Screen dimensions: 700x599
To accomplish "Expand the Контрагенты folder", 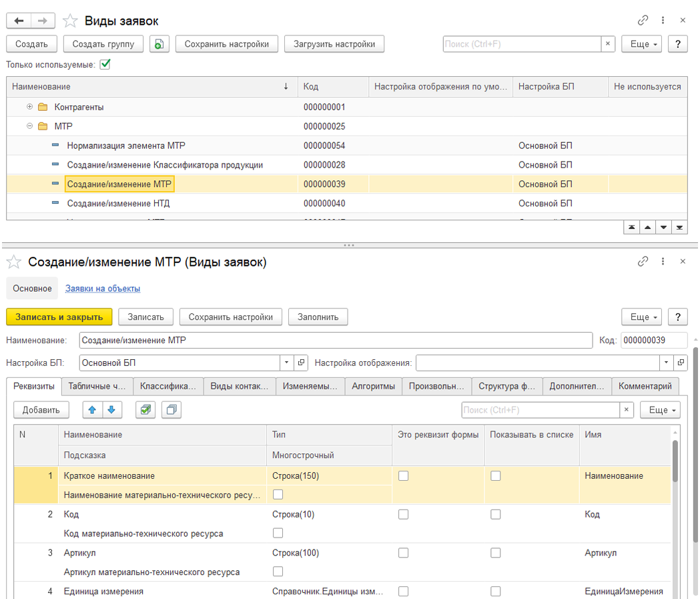I will coord(29,107).
